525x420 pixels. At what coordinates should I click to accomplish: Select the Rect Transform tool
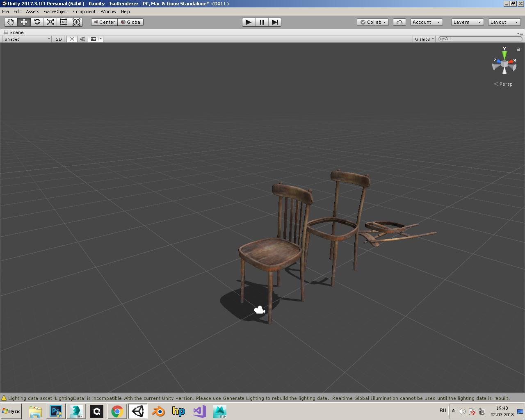(63, 22)
